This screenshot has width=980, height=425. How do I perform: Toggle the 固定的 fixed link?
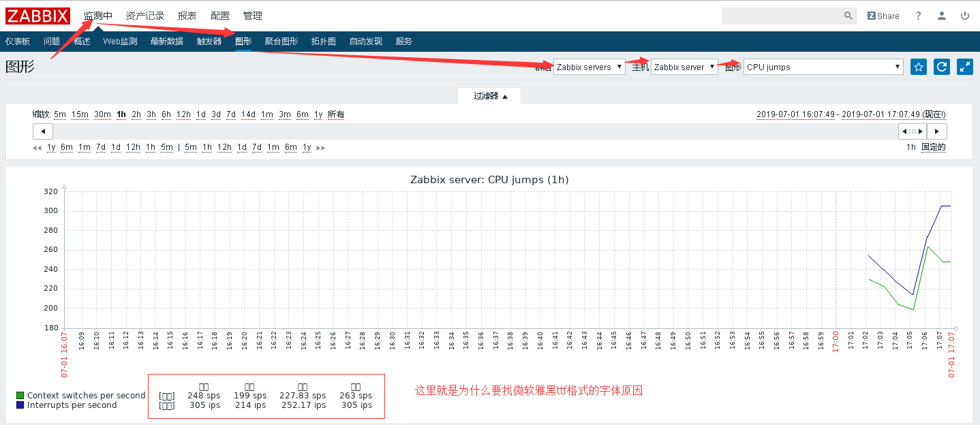tap(934, 147)
